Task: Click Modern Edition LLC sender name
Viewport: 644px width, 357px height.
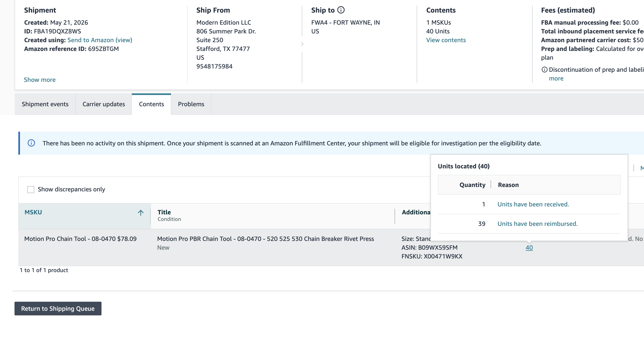Action: 224,22
